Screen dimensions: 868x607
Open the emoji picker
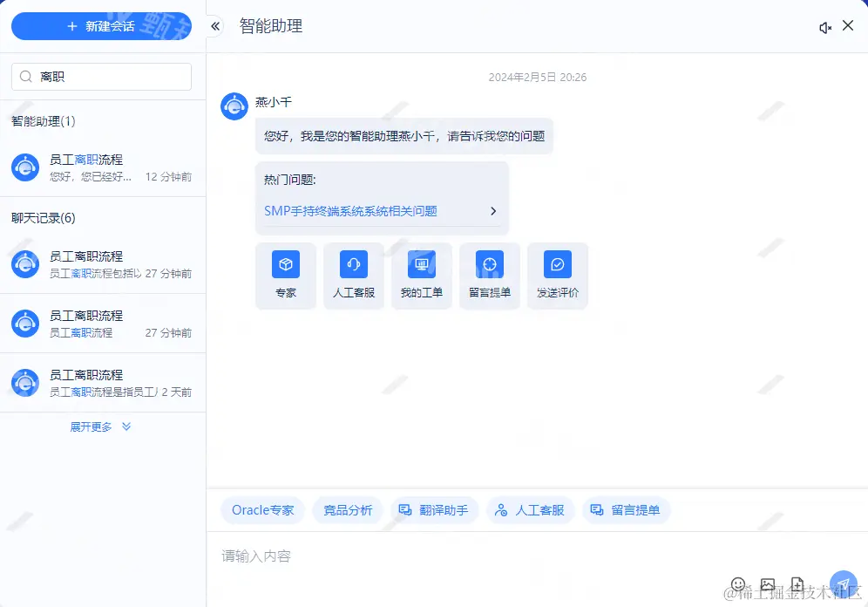pyautogui.click(x=738, y=584)
